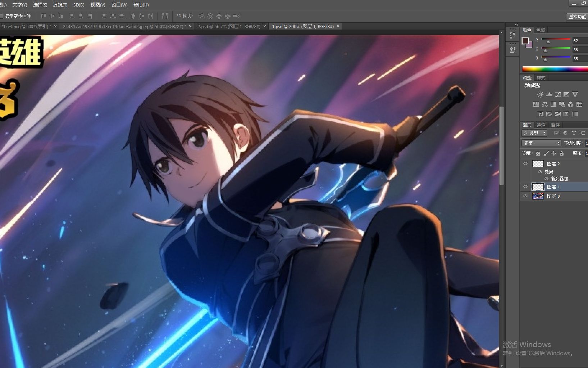
Task: Click the align left edges icon
Action: coord(72,16)
